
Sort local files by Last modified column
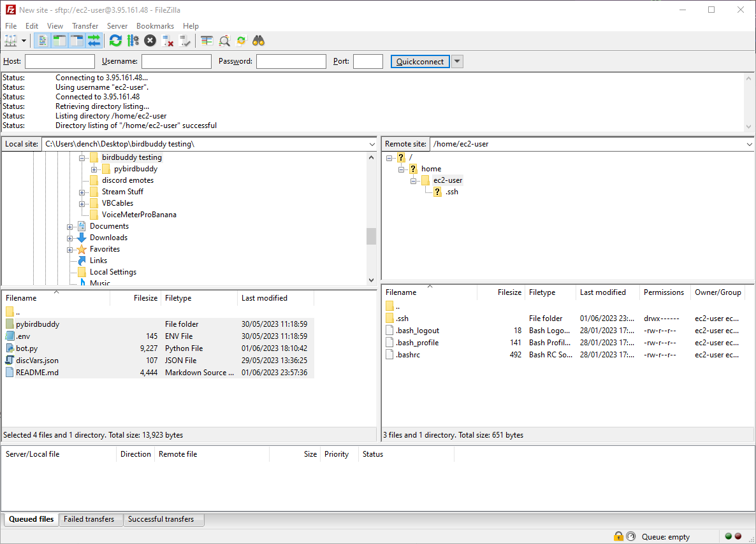point(276,298)
